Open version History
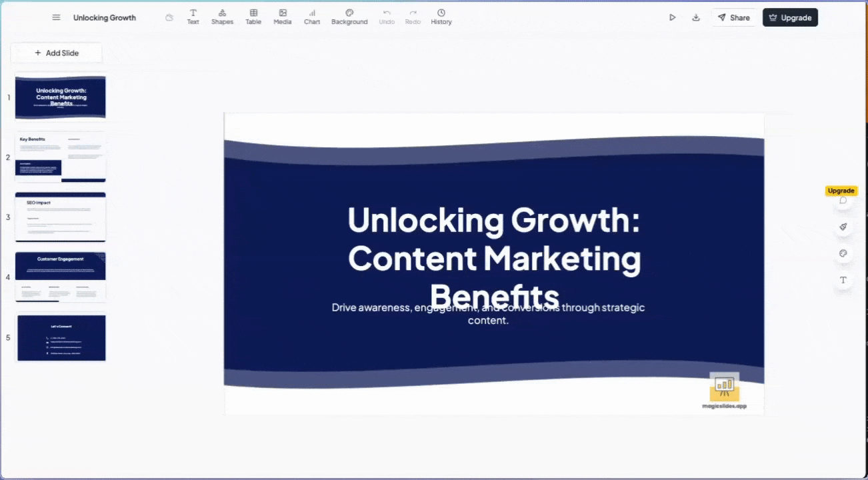This screenshot has height=480, width=868. coord(441,17)
